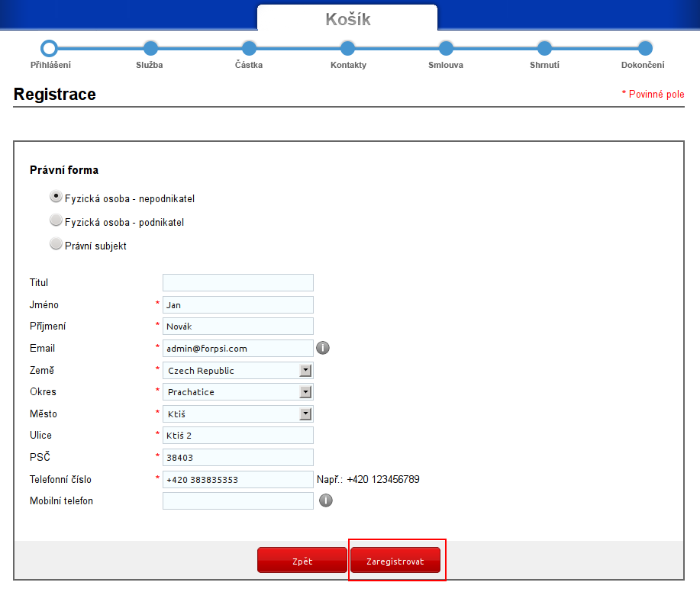
Task: Click info icon beside Mobilní telefon field
Action: click(325, 501)
